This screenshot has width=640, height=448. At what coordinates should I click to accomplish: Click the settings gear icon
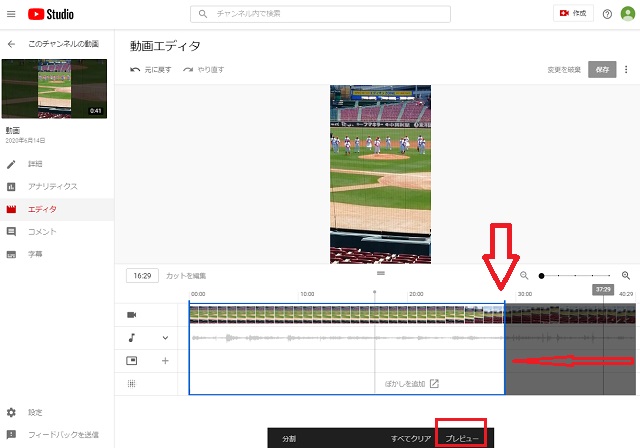pyautogui.click(x=11, y=413)
